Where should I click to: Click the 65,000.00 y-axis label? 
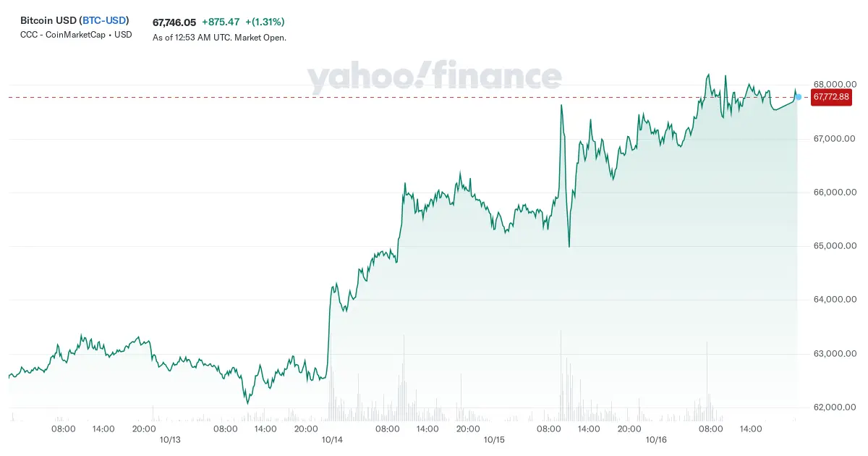tap(835, 246)
